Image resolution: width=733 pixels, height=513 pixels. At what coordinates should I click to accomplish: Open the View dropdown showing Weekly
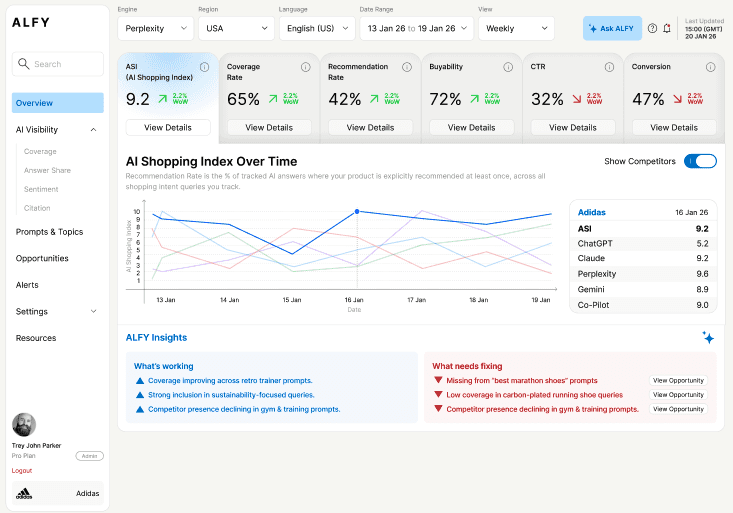(517, 29)
